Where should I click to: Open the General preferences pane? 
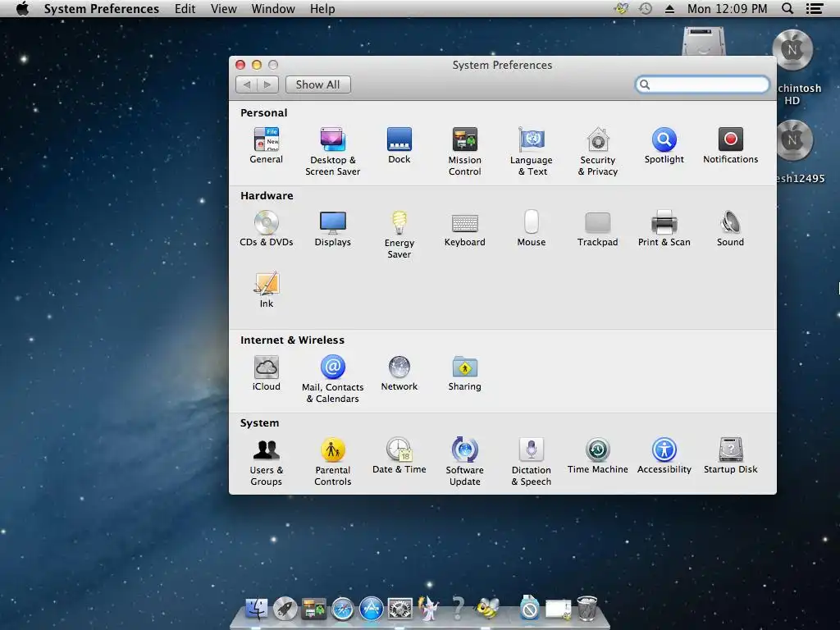point(267,145)
